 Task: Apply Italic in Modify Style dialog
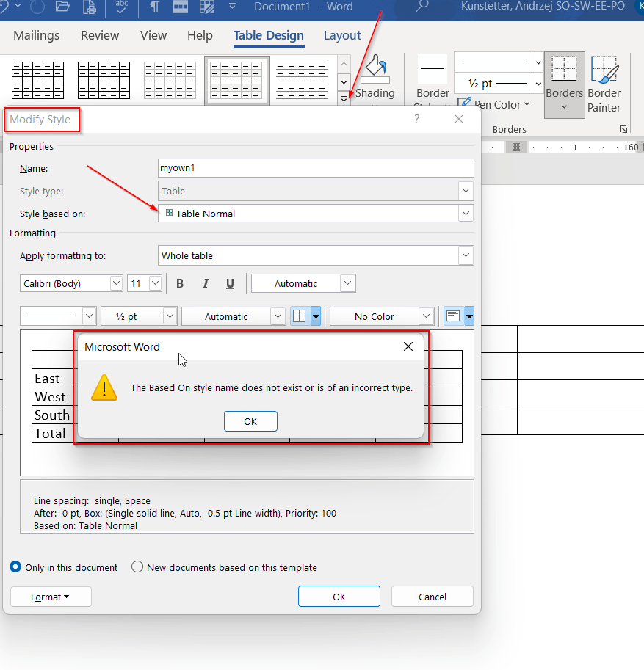pos(206,283)
